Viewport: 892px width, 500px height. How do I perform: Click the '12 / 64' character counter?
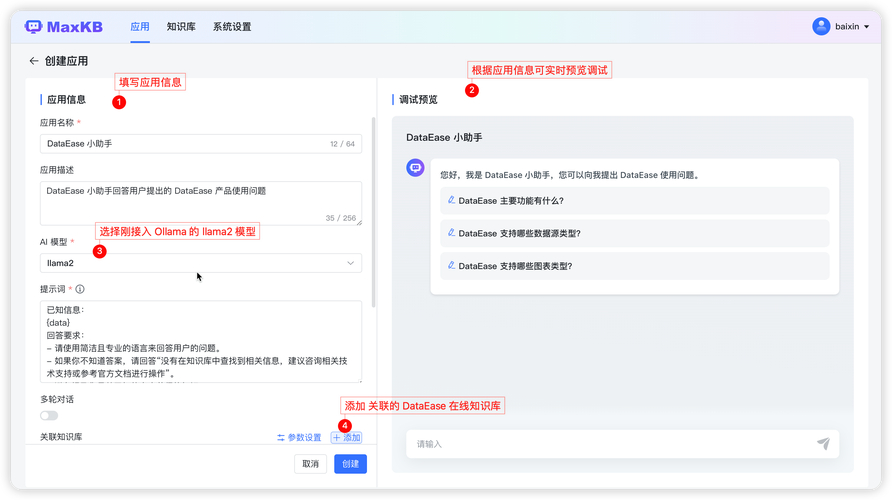[342, 144]
